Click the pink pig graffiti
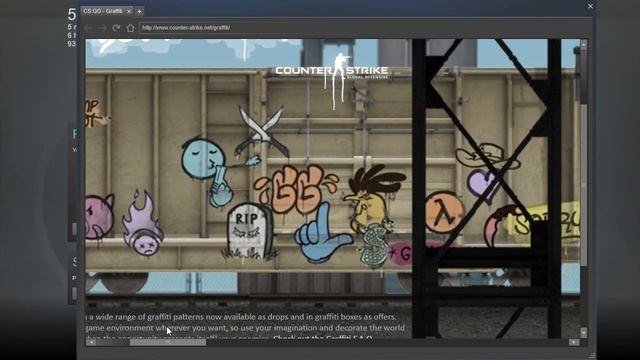This screenshot has height=360, width=640. tap(99, 216)
